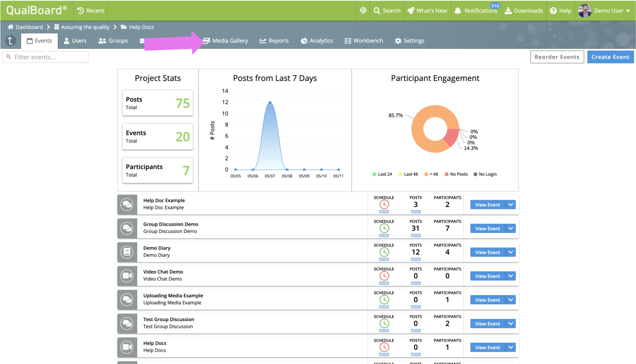Click the Video Chat Demo camera icon
Viewport: 636px width, 364px height.
pos(127,276)
